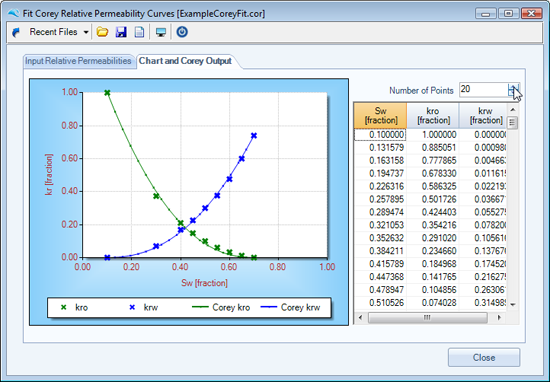Click the new document icon

point(139,32)
